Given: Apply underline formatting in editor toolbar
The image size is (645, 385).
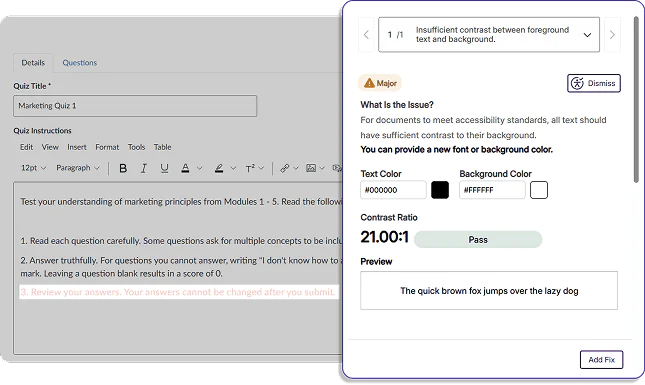Looking at the screenshot, I should tap(164, 168).
